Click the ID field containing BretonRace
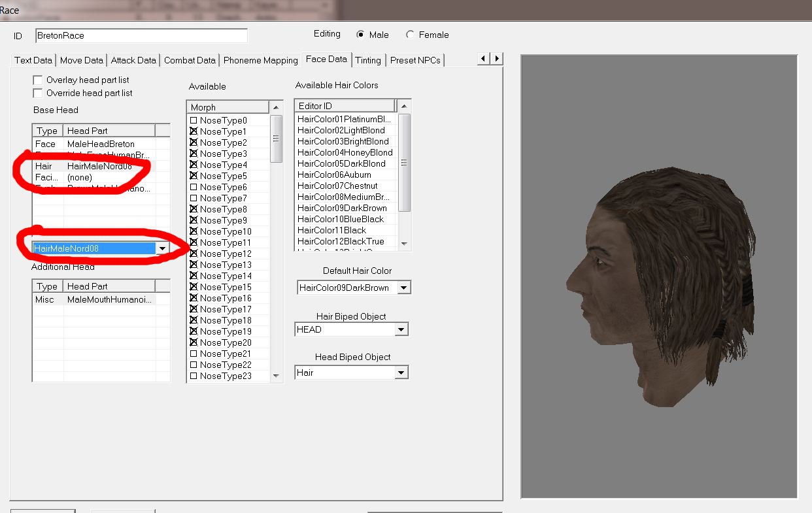Viewport: 812px width, 513px height. point(141,35)
